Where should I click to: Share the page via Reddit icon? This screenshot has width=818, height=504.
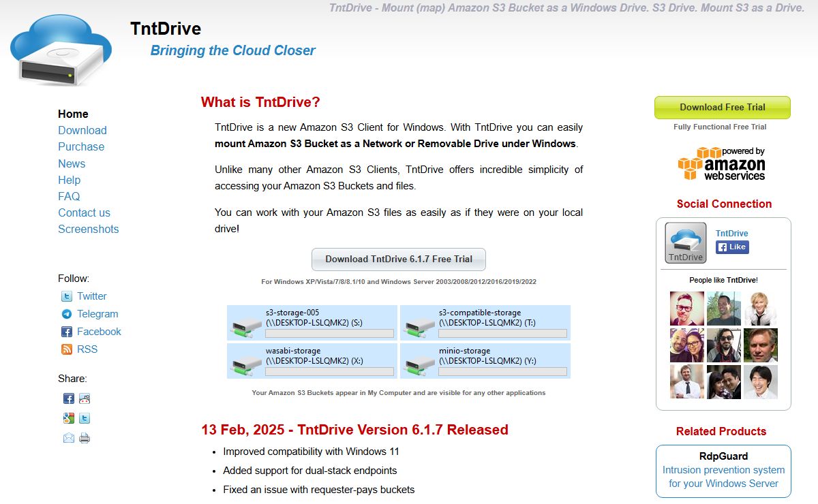[x=85, y=398]
